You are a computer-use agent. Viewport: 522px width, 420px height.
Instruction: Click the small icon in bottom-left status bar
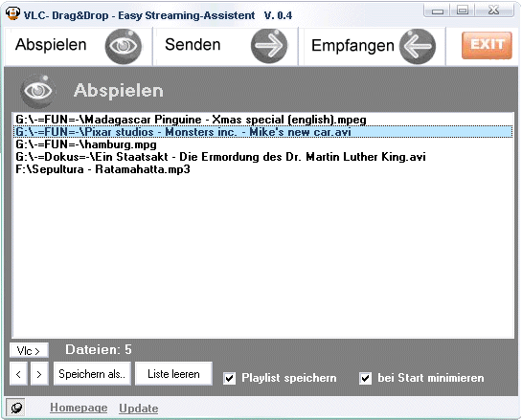tap(15, 407)
